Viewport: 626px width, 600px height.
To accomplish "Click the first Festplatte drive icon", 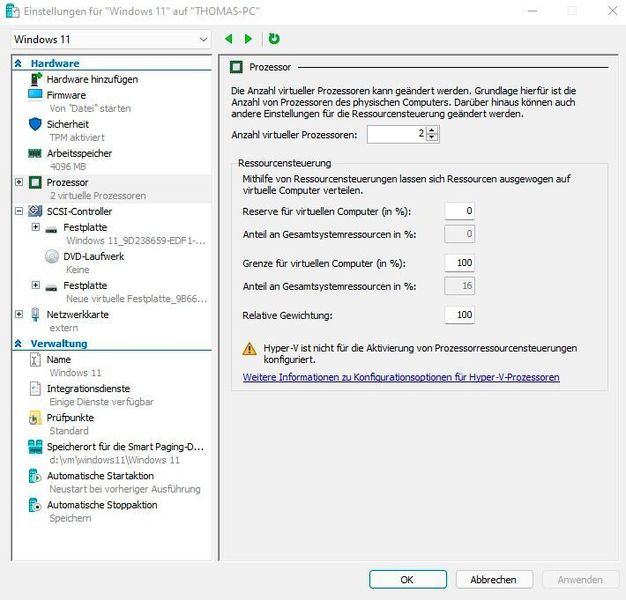I will click(51, 229).
